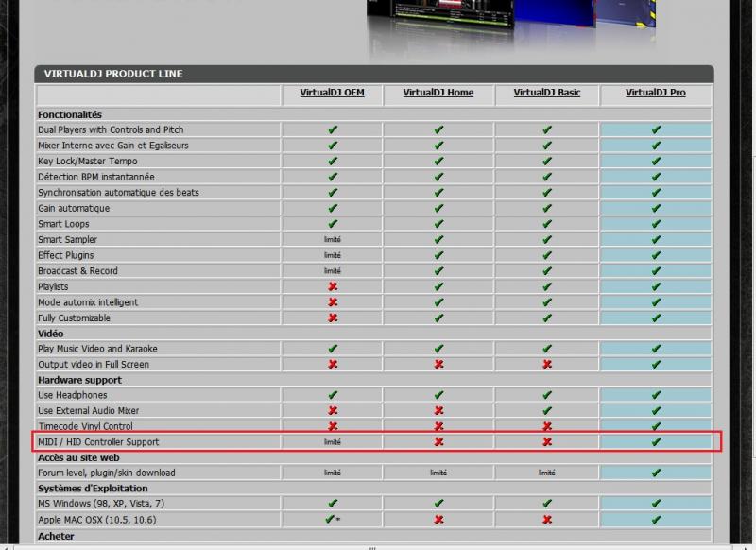Select the 'Key Lock/Master Tempo' row label
The height and width of the screenshot is (550, 756).
(x=87, y=161)
